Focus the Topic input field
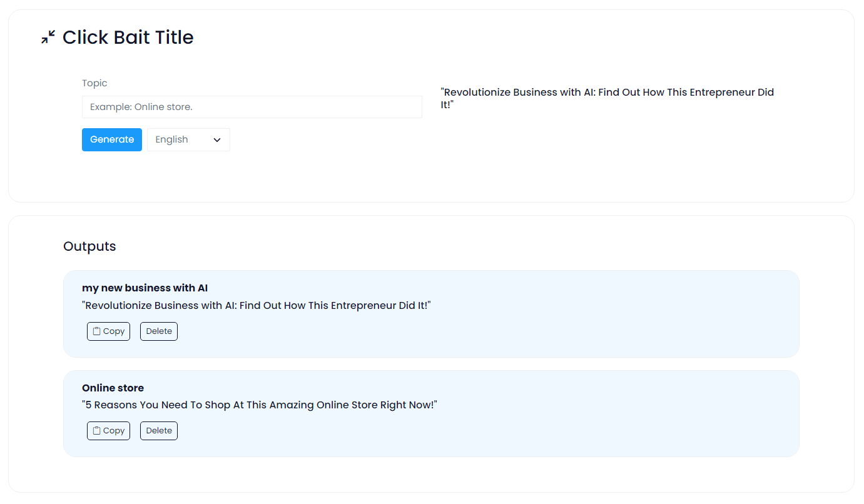The height and width of the screenshot is (504, 864). (x=252, y=107)
